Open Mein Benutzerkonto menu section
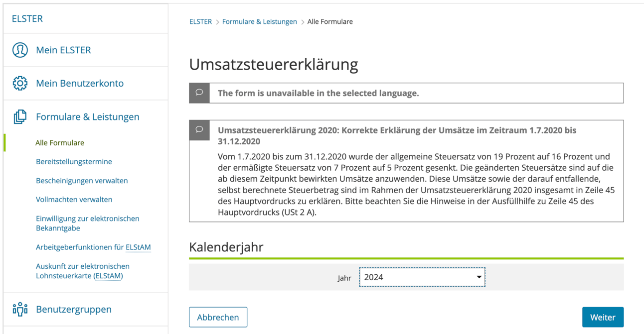 [x=80, y=83]
